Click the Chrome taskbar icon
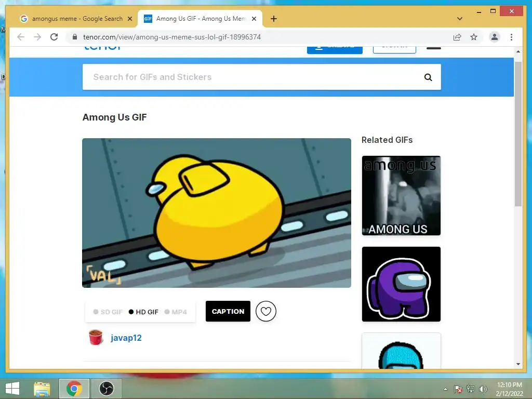The image size is (532, 399). [74, 389]
